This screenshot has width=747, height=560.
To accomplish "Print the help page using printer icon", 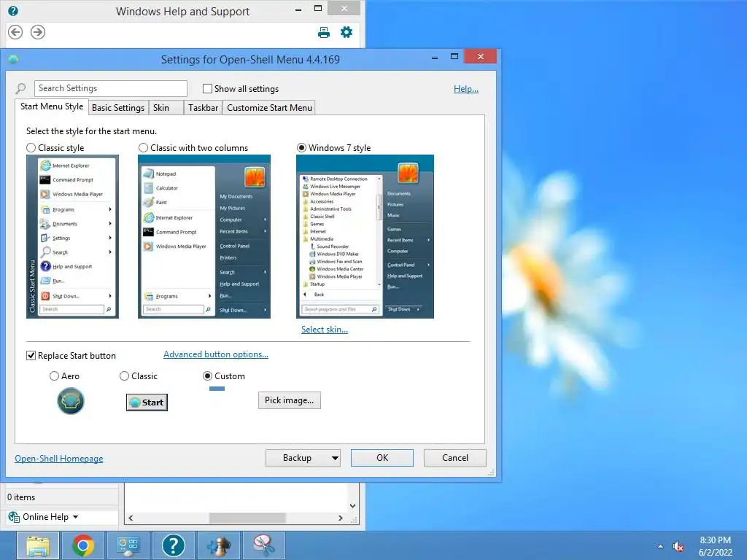I will (x=324, y=32).
